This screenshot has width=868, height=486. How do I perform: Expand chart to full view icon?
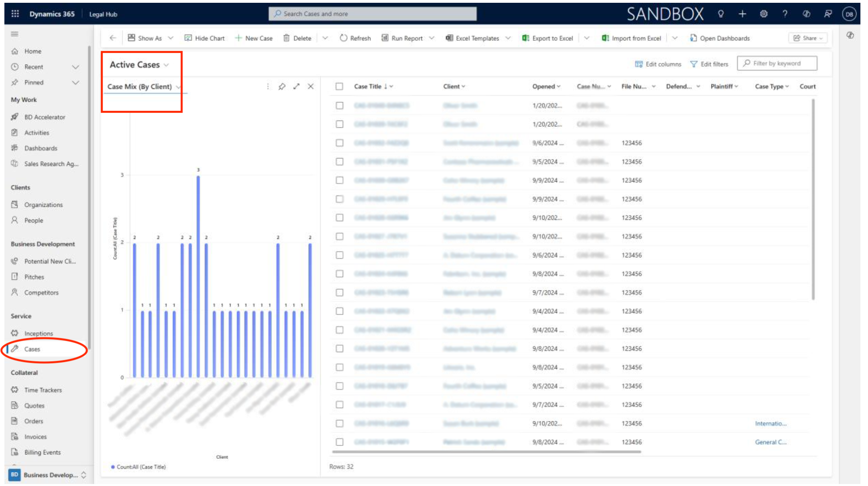point(296,87)
